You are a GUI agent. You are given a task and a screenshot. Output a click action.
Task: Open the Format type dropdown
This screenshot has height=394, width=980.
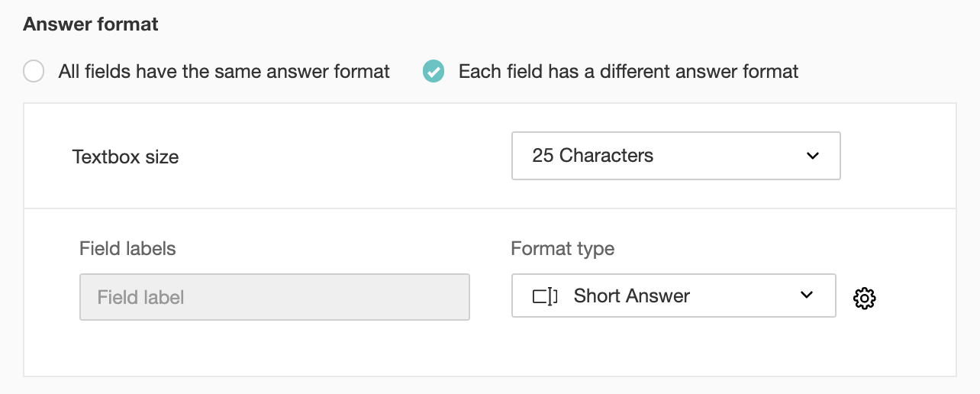(673, 295)
